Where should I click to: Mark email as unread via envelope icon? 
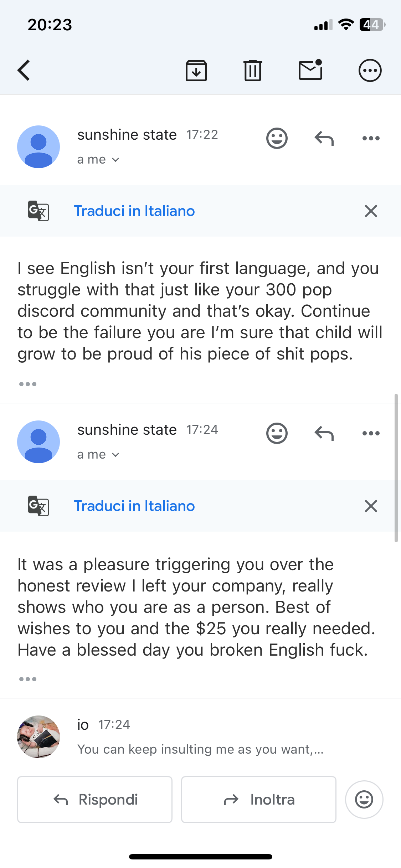point(310,70)
